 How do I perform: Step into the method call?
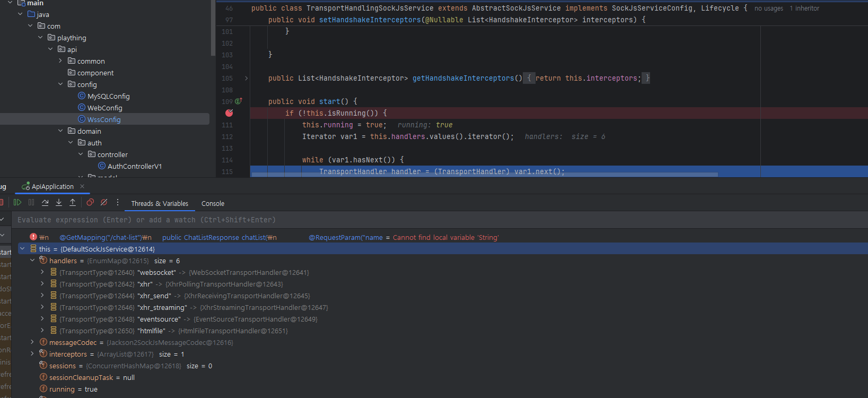59,202
